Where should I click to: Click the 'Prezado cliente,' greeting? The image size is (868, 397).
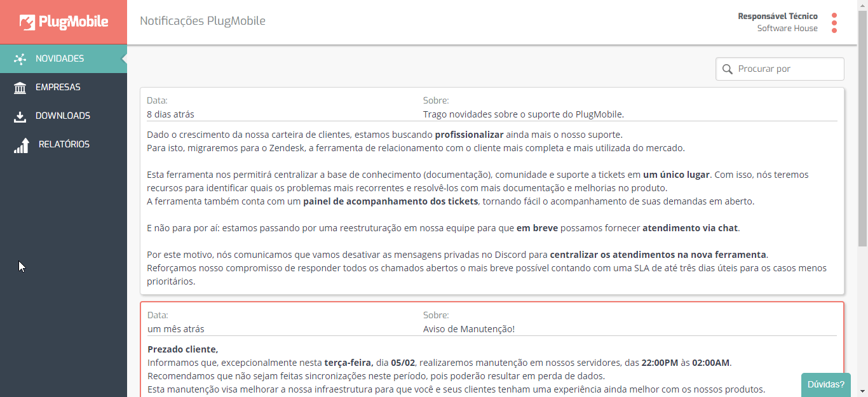(183, 349)
